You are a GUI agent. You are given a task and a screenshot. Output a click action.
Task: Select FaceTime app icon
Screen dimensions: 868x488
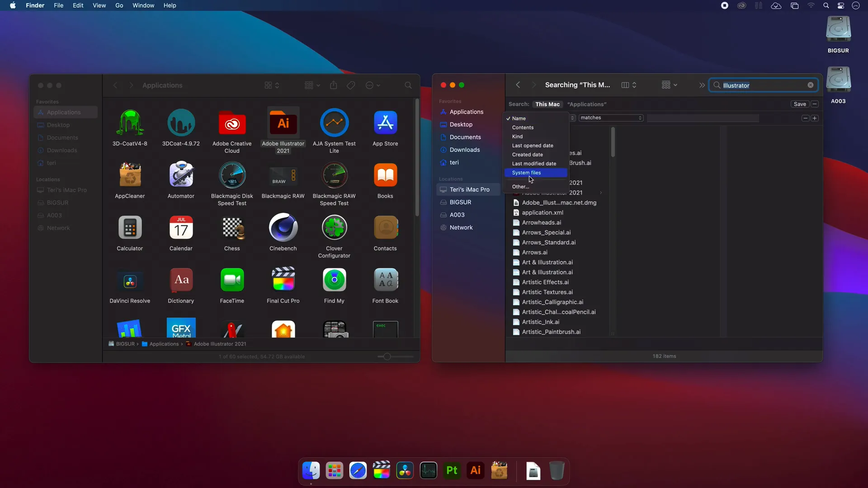(x=232, y=280)
